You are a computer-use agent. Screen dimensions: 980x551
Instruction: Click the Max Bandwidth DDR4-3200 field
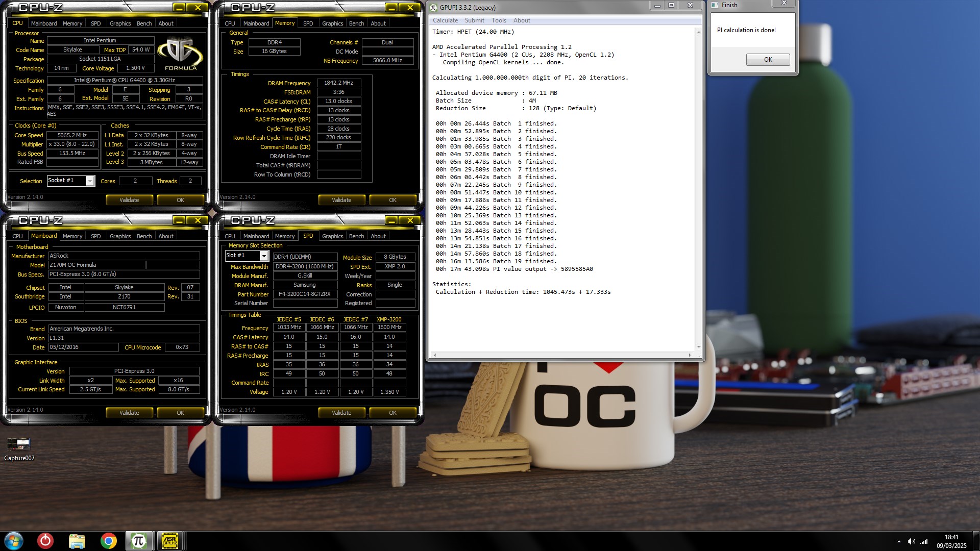pos(305,267)
